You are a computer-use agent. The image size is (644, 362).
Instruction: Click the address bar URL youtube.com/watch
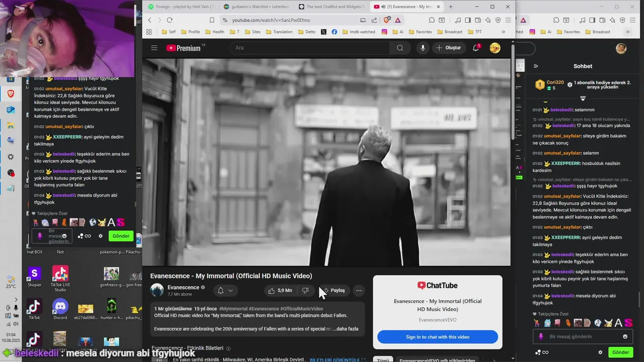click(271, 20)
